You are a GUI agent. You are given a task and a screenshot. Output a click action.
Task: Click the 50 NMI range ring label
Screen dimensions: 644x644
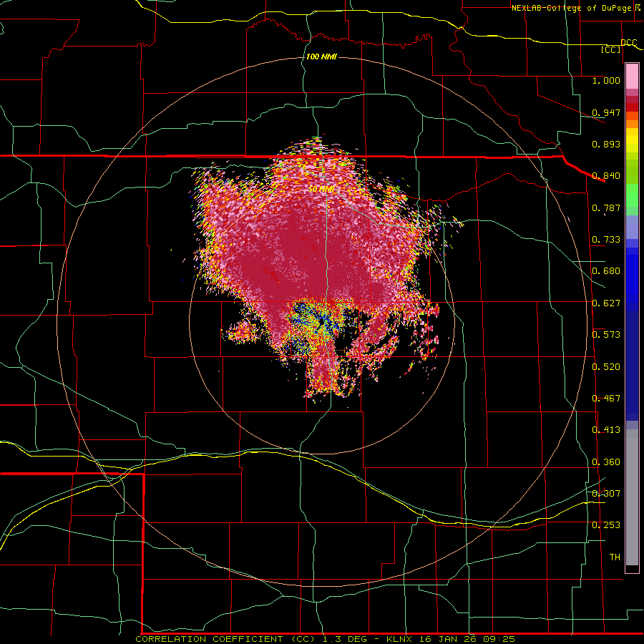[321, 189]
